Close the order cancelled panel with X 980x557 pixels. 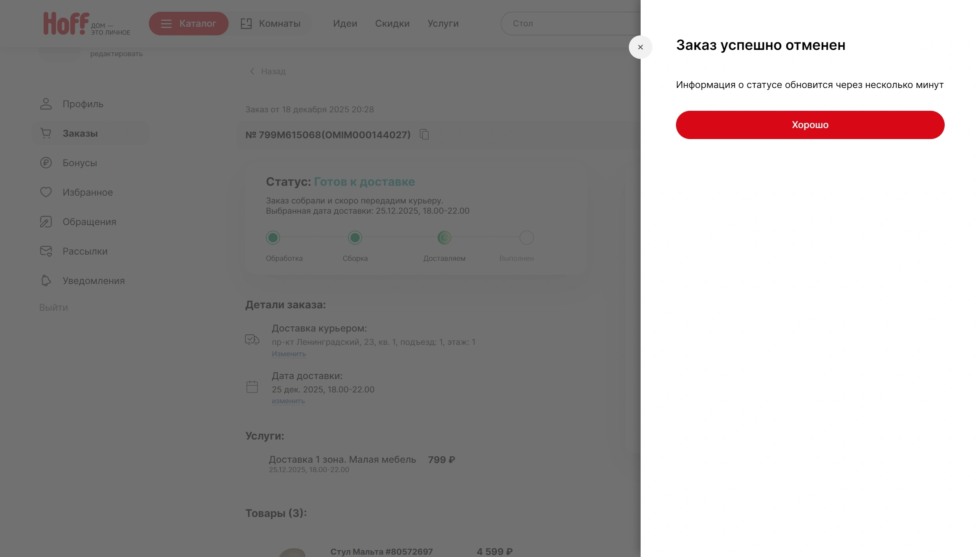tap(640, 47)
